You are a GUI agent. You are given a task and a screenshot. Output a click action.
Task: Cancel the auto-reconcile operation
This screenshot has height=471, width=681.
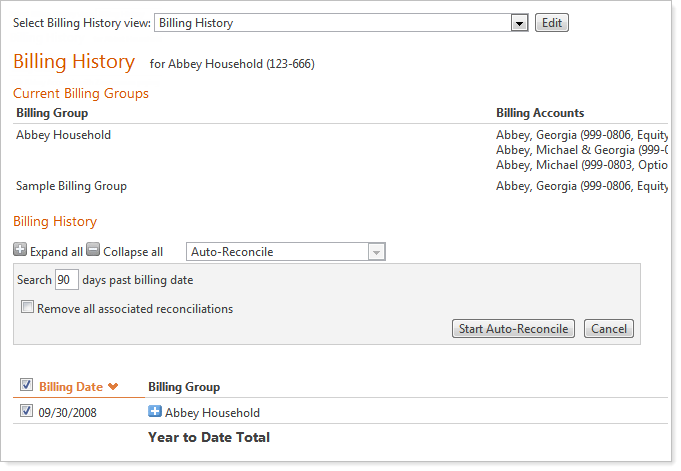pos(608,329)
